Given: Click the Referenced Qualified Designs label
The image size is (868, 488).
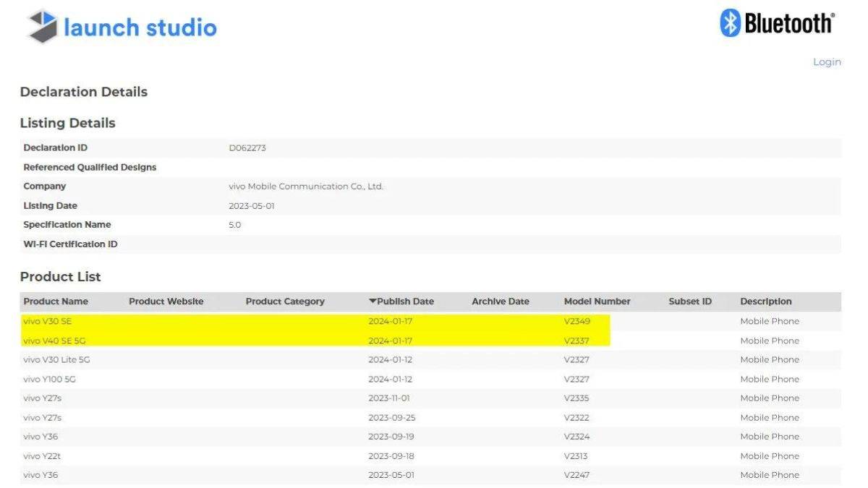Looking at the screenshot, I should (90, 167).
